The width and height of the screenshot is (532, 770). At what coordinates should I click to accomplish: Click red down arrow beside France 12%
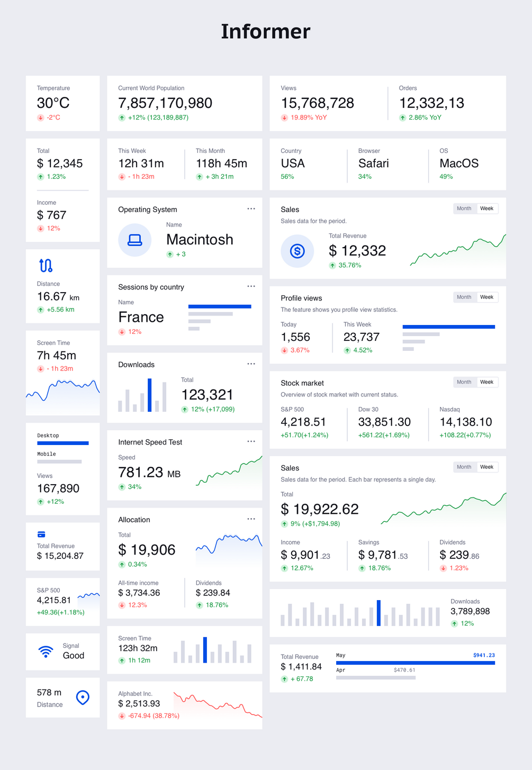pyautogui.click(x=122, y=332)
